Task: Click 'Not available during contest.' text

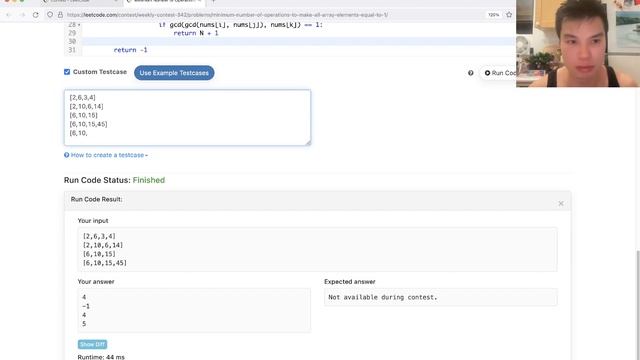Action: (383, 298)
